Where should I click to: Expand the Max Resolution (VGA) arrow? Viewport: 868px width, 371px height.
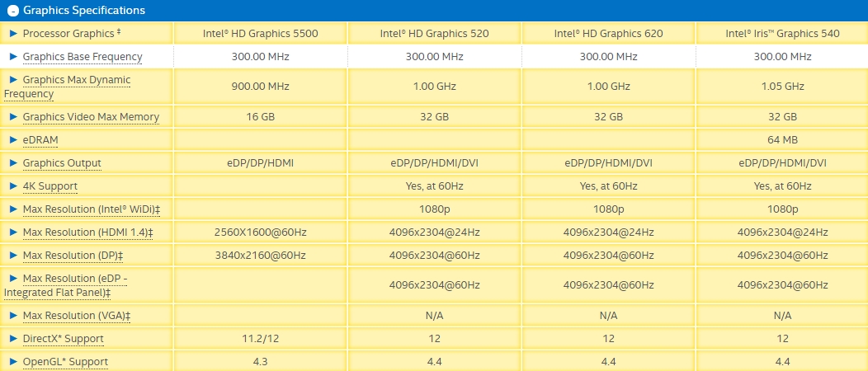pyautogui.click(x=14, y=315)
